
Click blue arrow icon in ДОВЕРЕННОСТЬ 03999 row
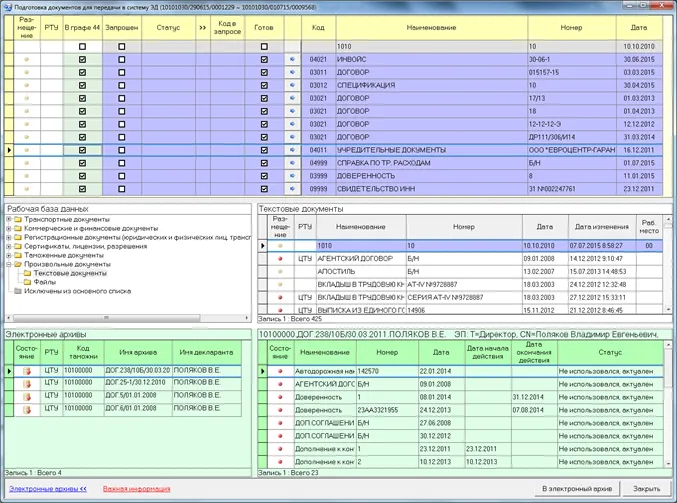292,176
